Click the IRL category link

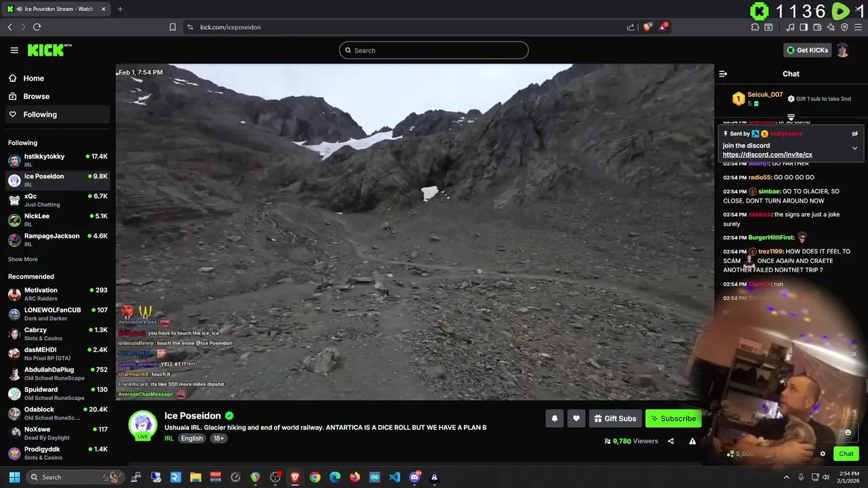[x=169, y=439]
